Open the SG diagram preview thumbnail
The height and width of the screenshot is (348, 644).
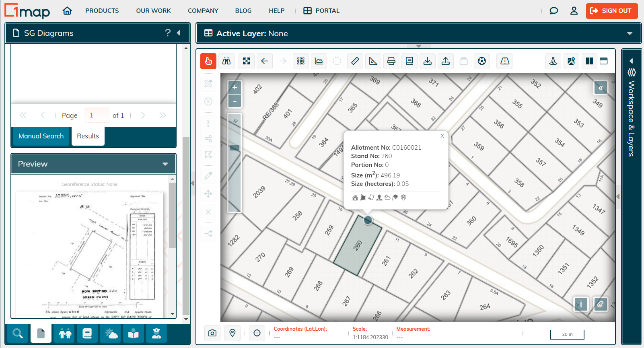pyautogui.click(x=90, y=255)
